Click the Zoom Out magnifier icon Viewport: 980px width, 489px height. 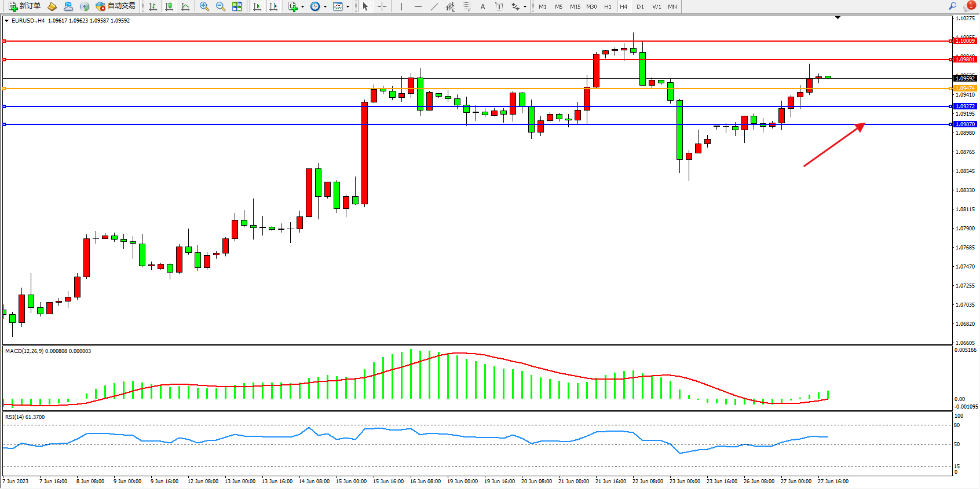point(220,6)
